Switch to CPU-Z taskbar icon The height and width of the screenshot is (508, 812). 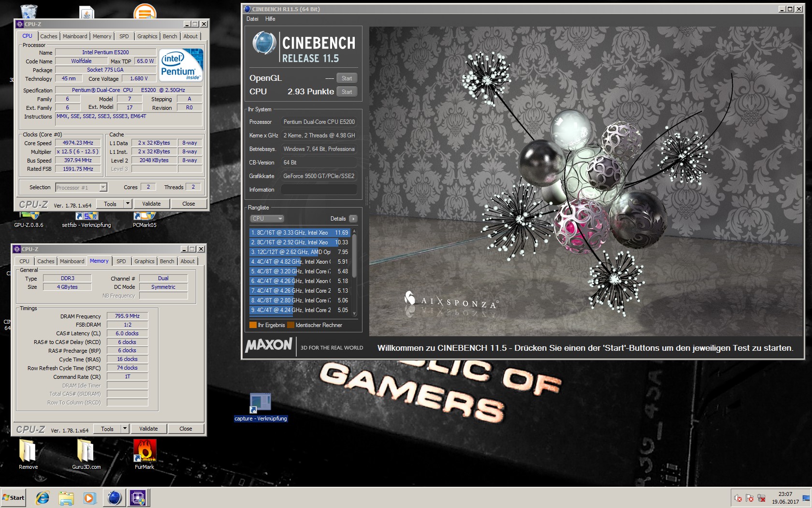(138, 497)
